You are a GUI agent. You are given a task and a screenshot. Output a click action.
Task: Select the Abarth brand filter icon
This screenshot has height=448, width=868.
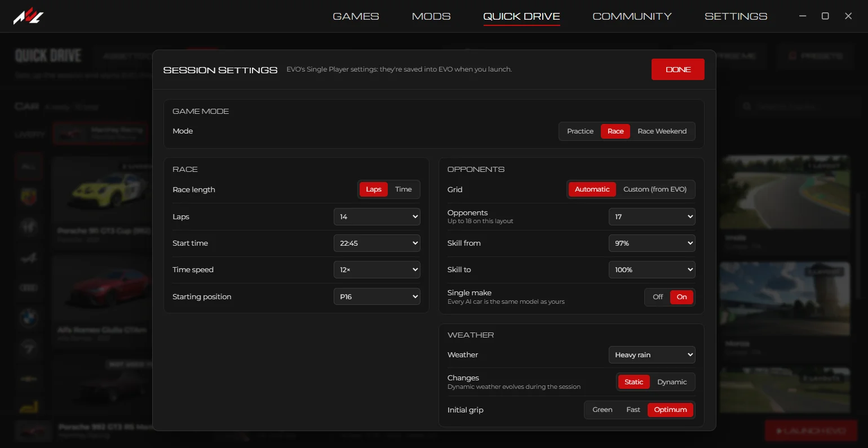(29, 197)
